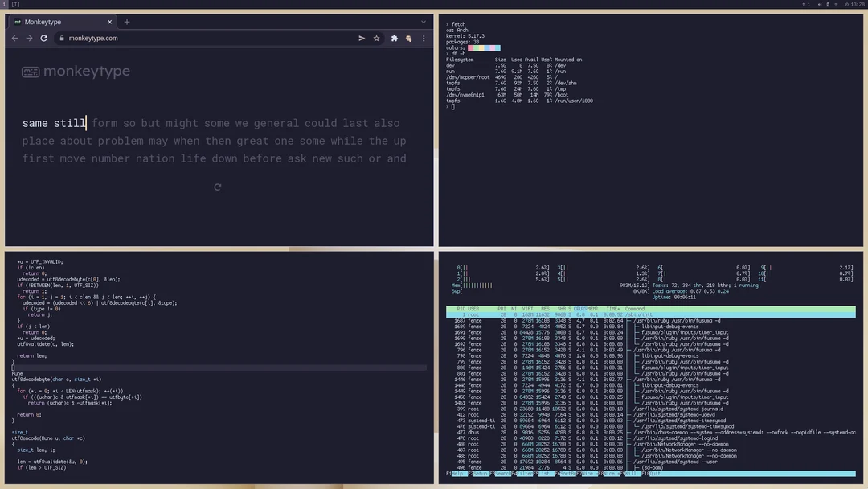This screenshot has height=489, width=868.
Task: Click the send/share arrow in the address bar
Action: click(x=362, y=38)
